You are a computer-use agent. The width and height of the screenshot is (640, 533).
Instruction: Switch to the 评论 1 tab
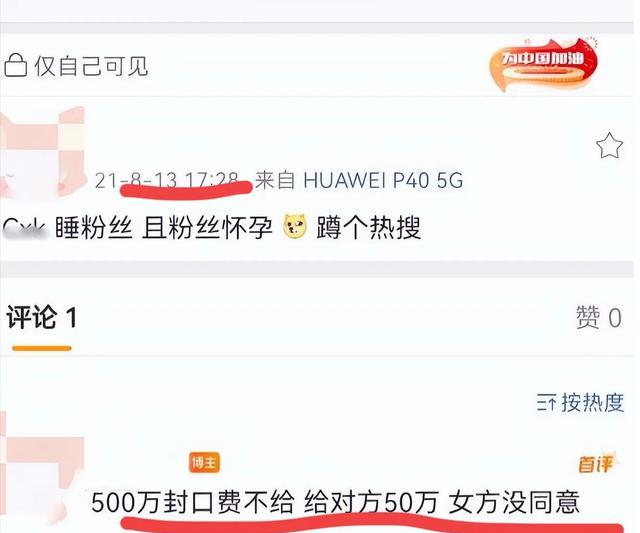[42, 317]
